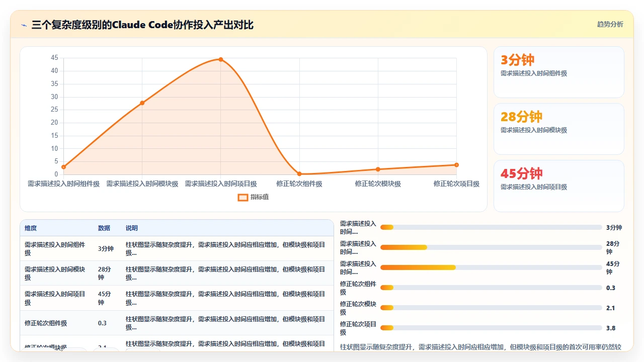This screenshot has width=644, height=362.
Task: Click the 数据 table column header
Action: point(104,228)
